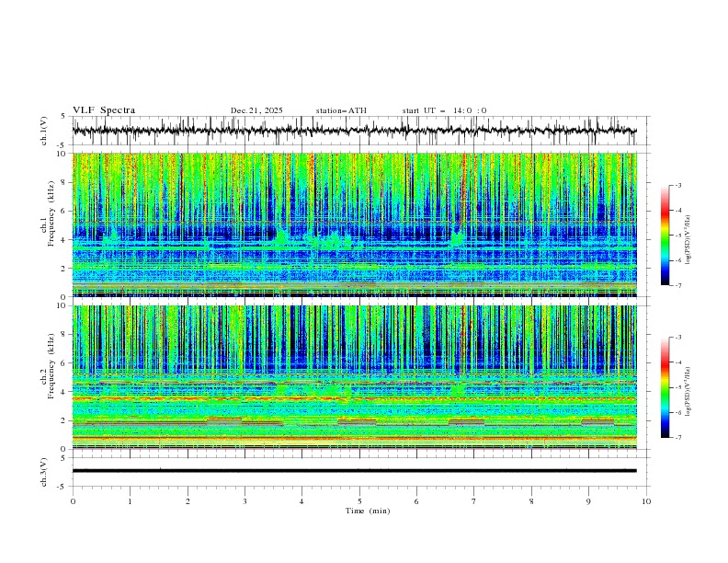The height and width of the screenshot is (563, 728).
Task: Click the "-7" tick on ch.1 colorbar
Action: (678, 286)
